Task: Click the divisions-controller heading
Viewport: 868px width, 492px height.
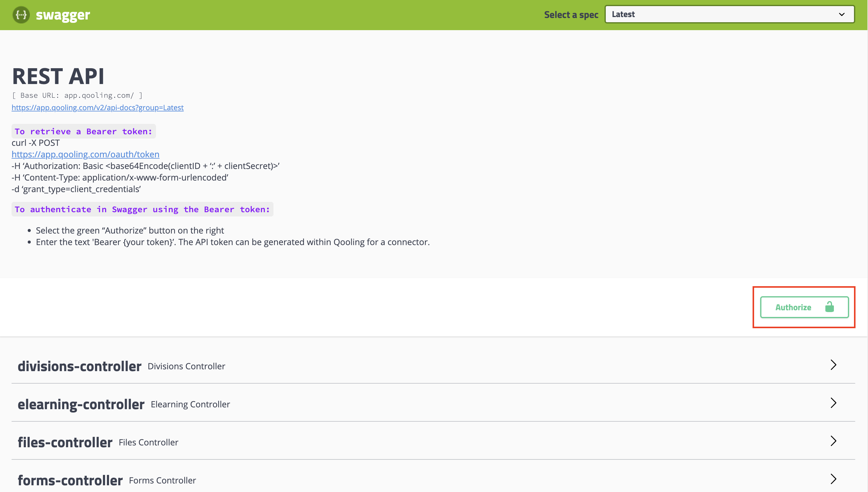Action: click(x=79, y=366)
